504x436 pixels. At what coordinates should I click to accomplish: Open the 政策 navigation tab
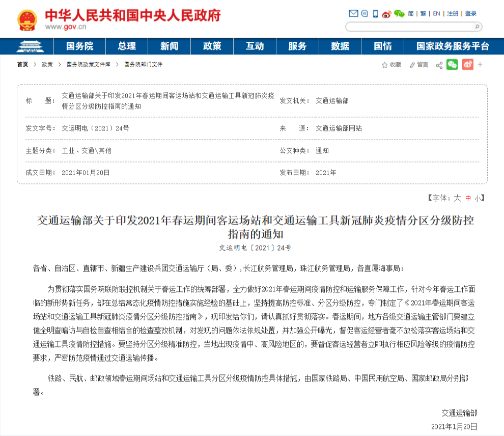pos(212,46)
